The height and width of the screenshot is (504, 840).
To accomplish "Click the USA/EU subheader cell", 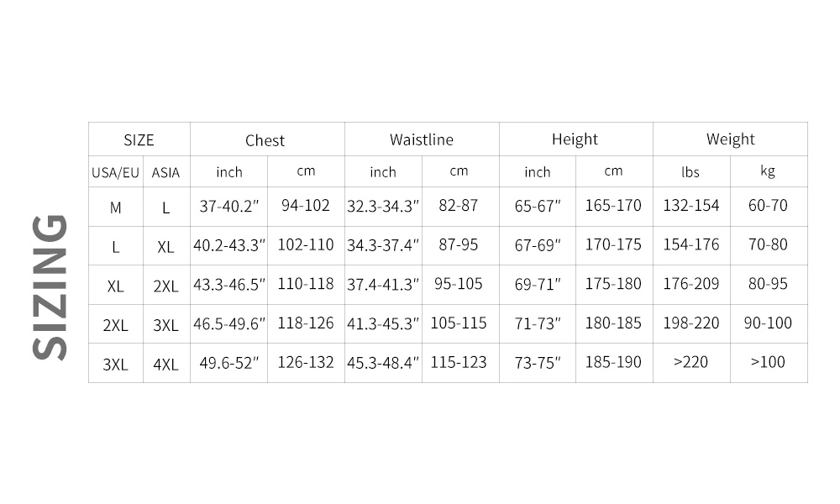I will click(116, 173).
